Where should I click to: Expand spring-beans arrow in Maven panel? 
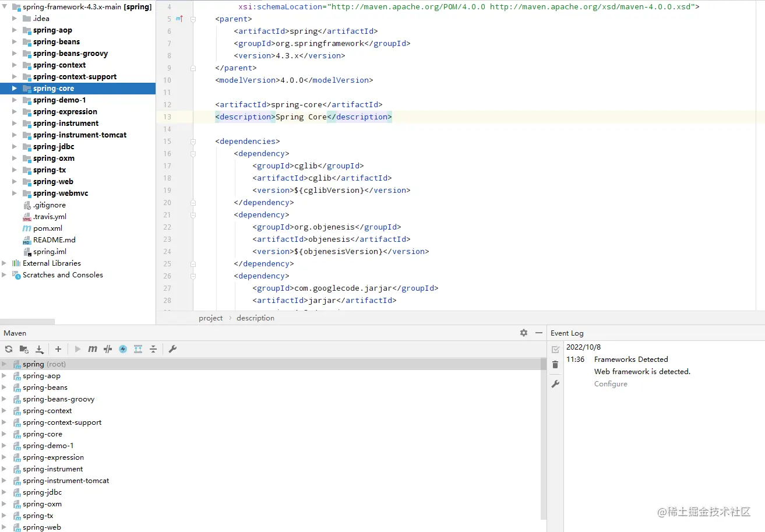coord(4,387)
